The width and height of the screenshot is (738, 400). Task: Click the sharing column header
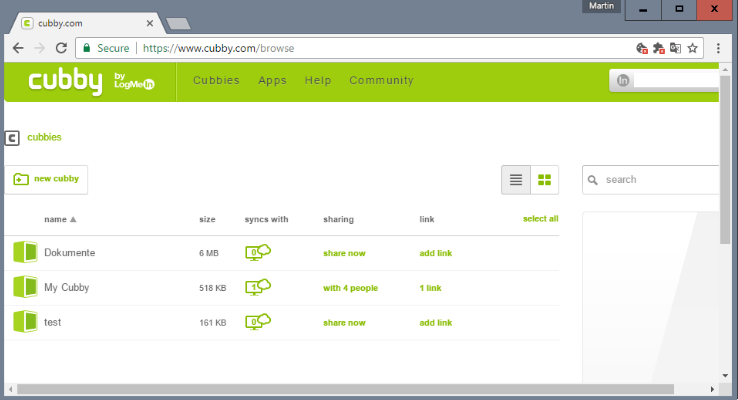tap(338, 219)
